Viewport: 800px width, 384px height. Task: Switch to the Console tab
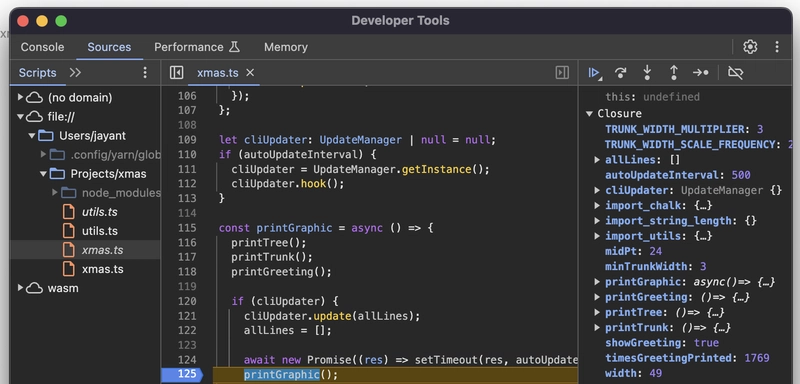pyautogui.click(x=42, y=47)
